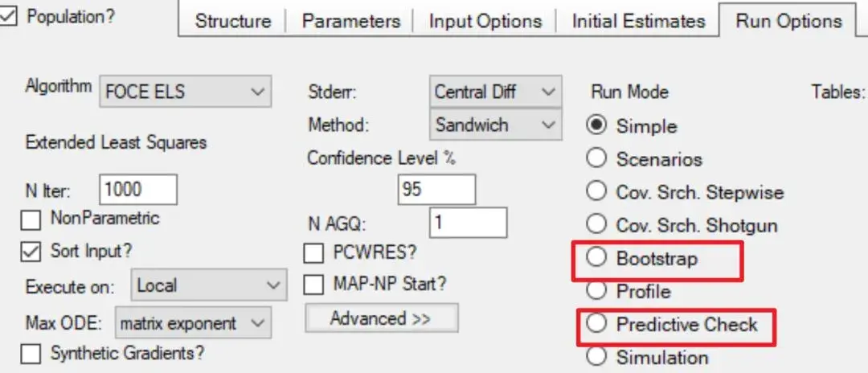868x373 pixels.
Task: Click the N AGQ input field
Action: tap(468, 222)
